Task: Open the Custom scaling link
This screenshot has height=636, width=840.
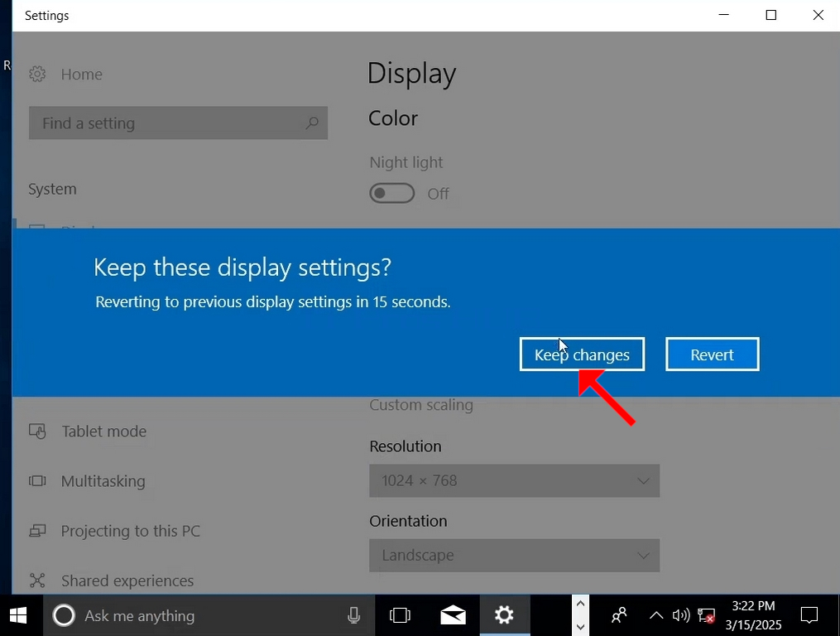Action: pyautogui.click(x=421, y=404)
